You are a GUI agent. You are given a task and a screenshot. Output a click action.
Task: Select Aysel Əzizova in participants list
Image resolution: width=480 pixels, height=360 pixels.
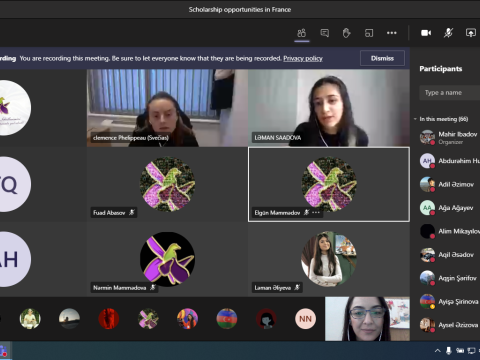449,325
